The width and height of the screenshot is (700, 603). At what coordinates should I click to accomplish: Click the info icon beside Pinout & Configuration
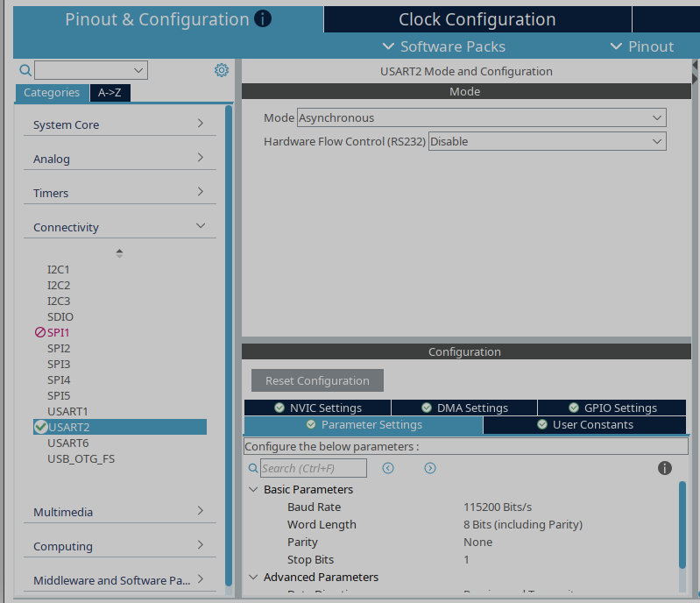(x=263, y=18)
